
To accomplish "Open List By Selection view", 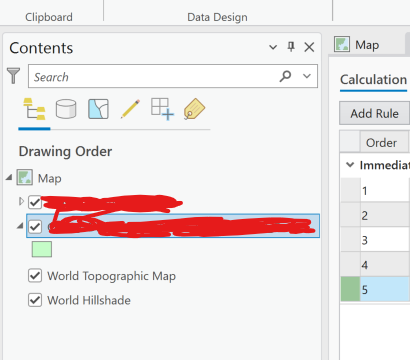I will [98, 109].
